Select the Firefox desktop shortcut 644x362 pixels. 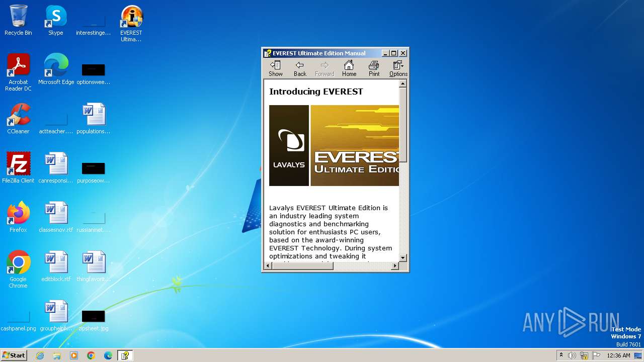coord(18,217)
